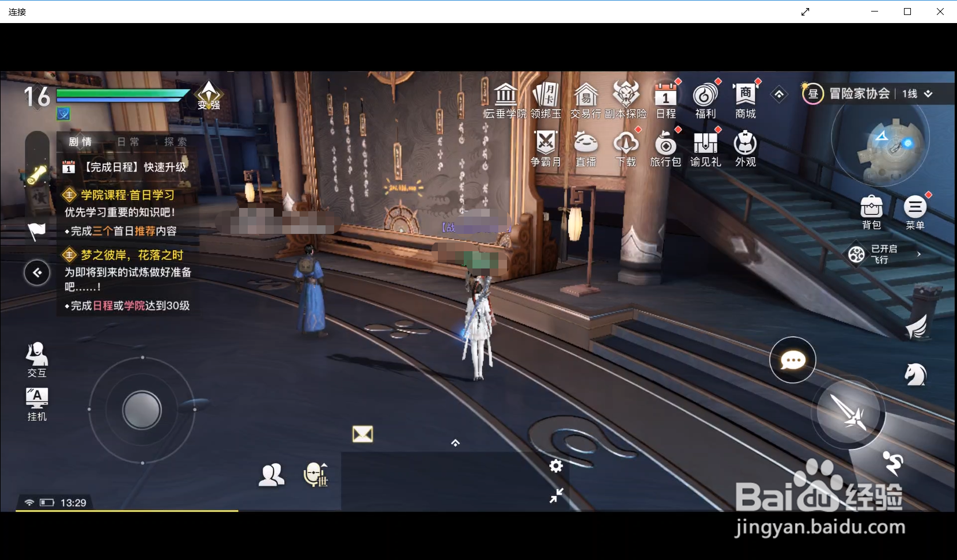Select quest 【完成日程】快速升级
Viewport: 957px width, 560px height.
124,167
